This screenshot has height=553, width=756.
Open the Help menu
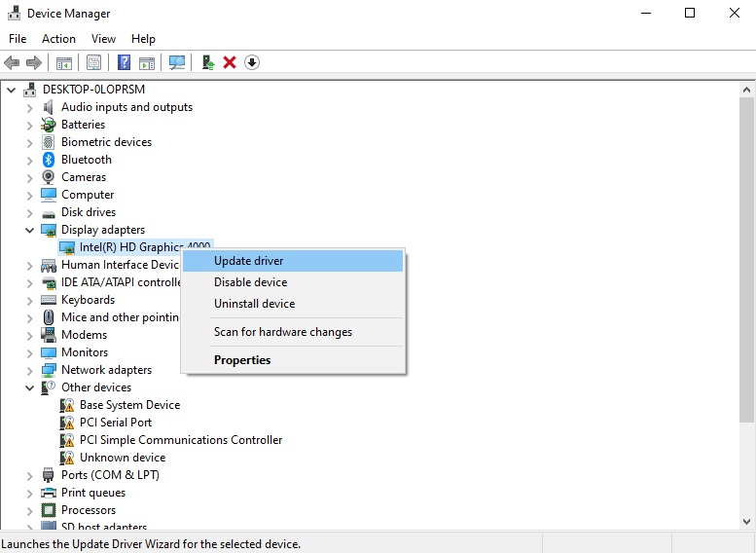click(143, 39)
